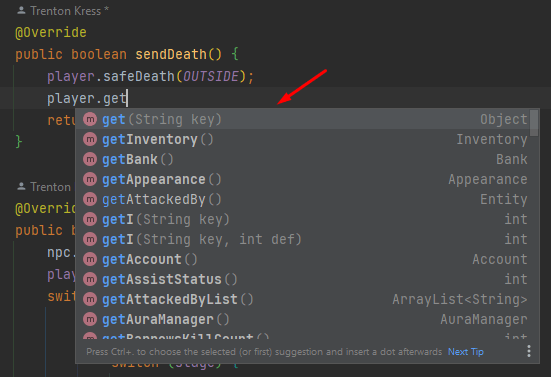Pick getAttackedByList() in the completion list
Image resolution: width=551 pixels, height=377 pixels.
click(303, 300)
